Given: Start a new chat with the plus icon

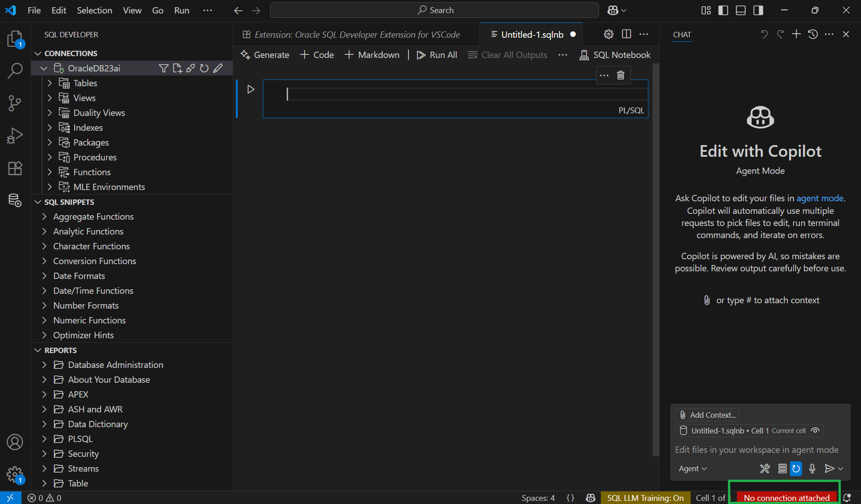Looking at the screenshot, I should point(796,34).
